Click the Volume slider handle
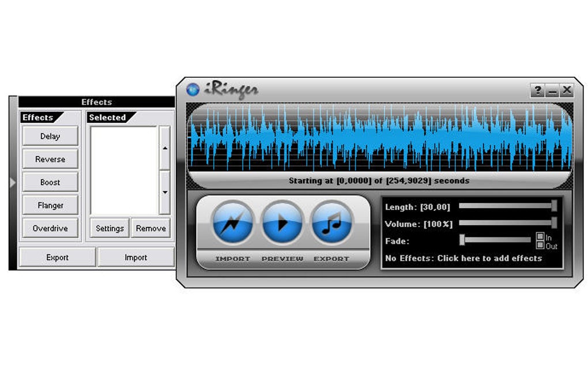This screenshot has width=588, height=366. point(554,222)
